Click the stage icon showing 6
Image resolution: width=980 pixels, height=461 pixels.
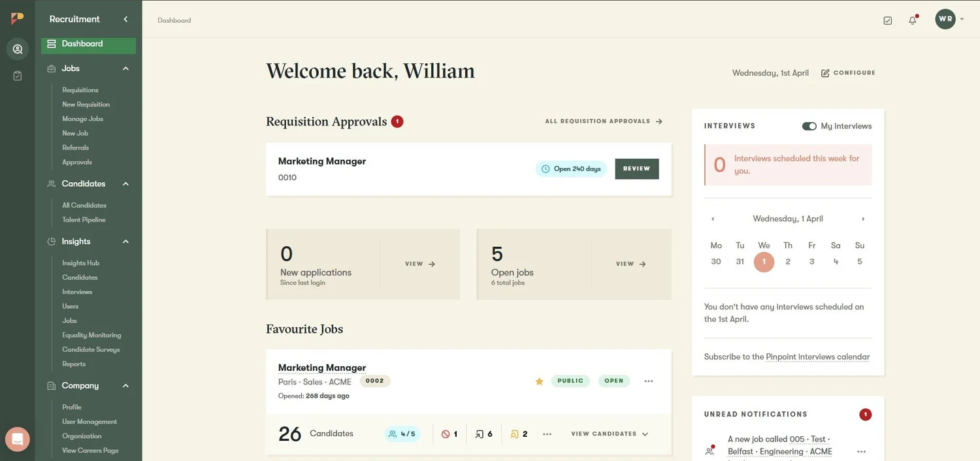pos(480,434)
